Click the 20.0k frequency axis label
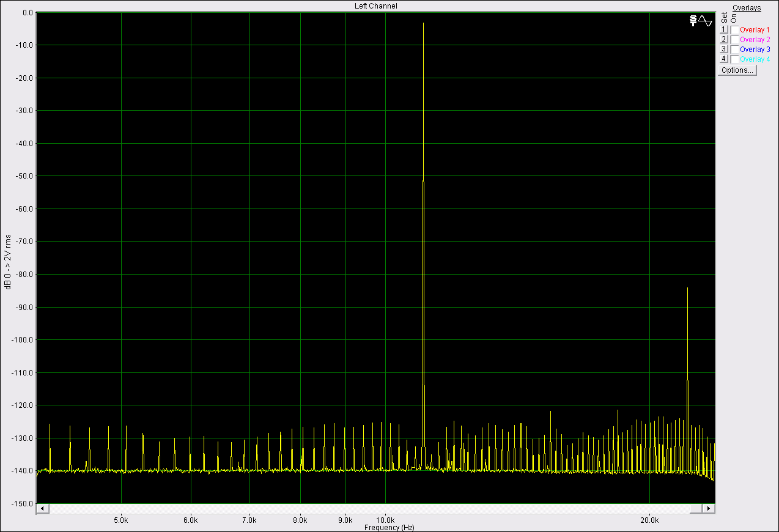Screen dimensions: 779x532 coord(649,520)
